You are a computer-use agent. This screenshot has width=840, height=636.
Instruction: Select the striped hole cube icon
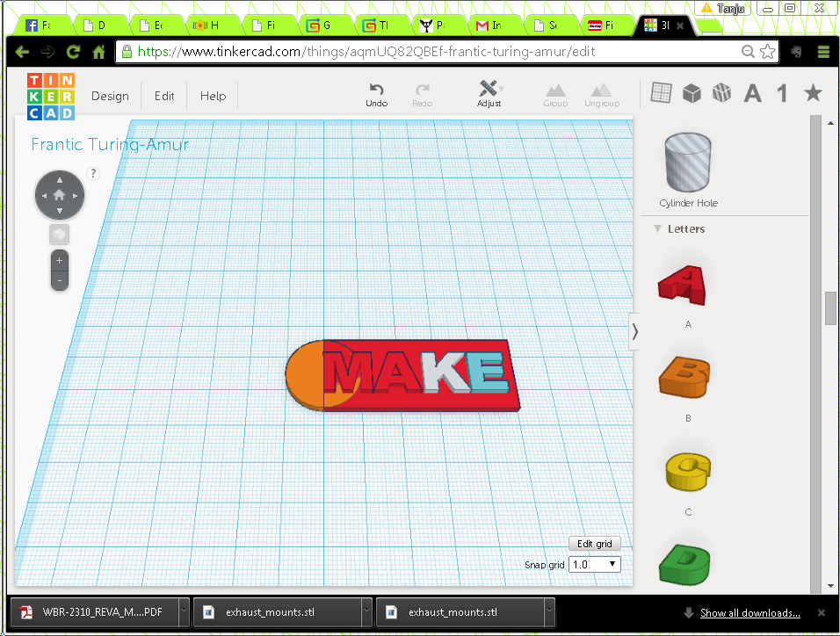pos(721,92)
